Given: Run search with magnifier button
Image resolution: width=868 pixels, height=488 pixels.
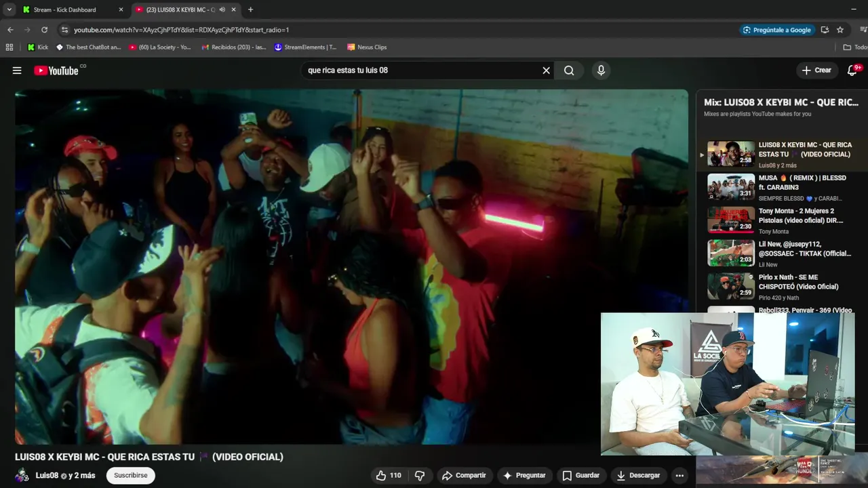Looking at the screenshot, I should point(569,70).
